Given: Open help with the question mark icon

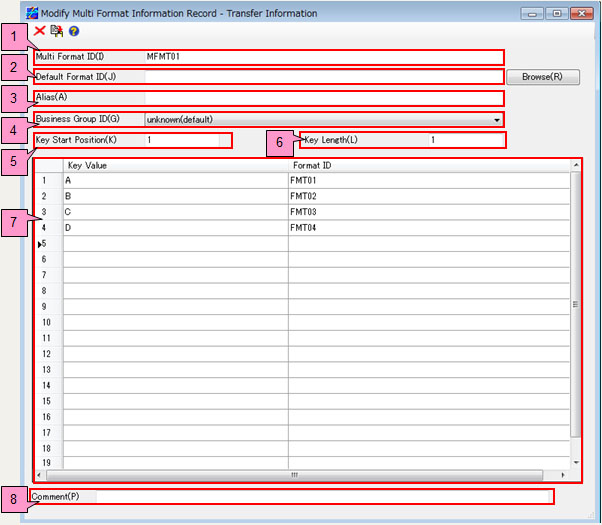Looking at the screenshot, I should tap(74, 31).
